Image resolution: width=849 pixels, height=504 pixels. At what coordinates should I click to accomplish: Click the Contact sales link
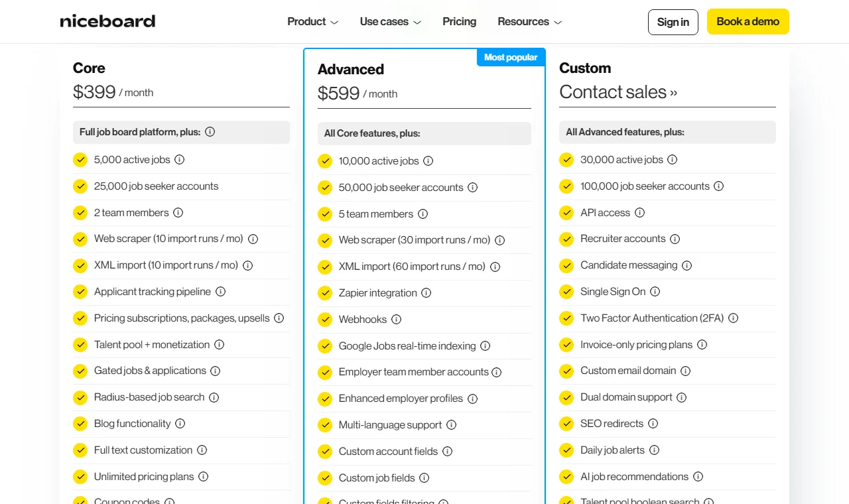click(618, 92)
